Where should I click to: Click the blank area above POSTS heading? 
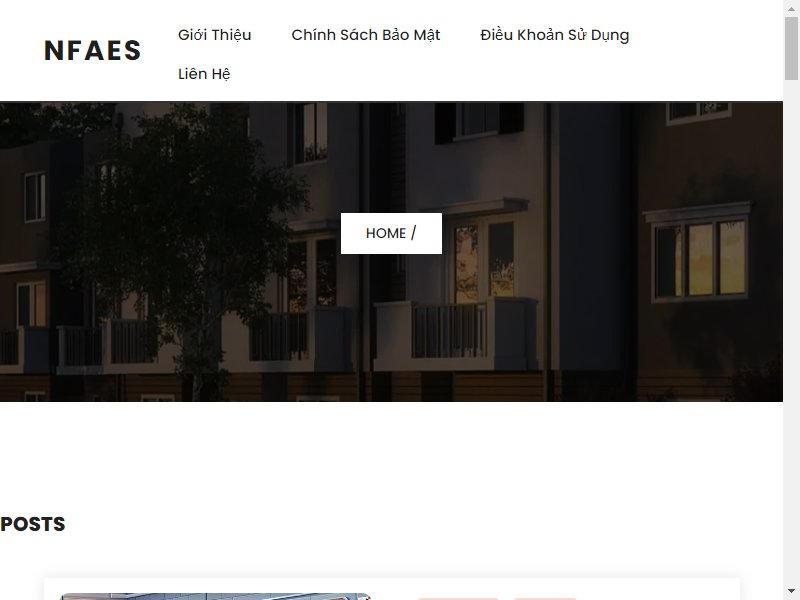coord(391,457)
